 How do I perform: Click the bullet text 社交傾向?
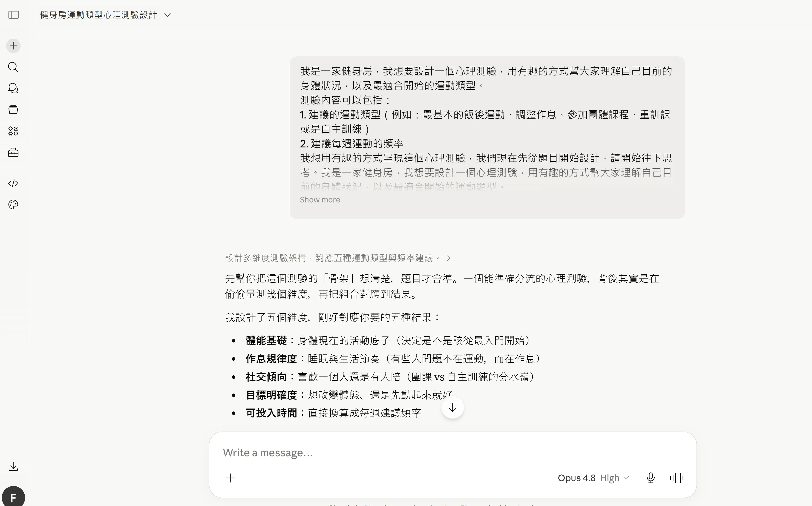[x=266, y=377]
